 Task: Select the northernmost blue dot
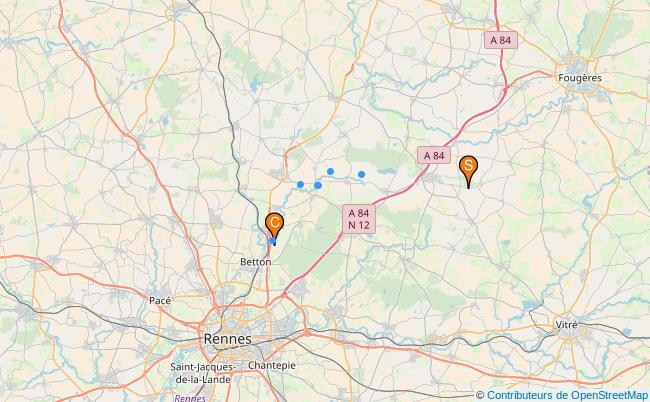pos(330,172)
